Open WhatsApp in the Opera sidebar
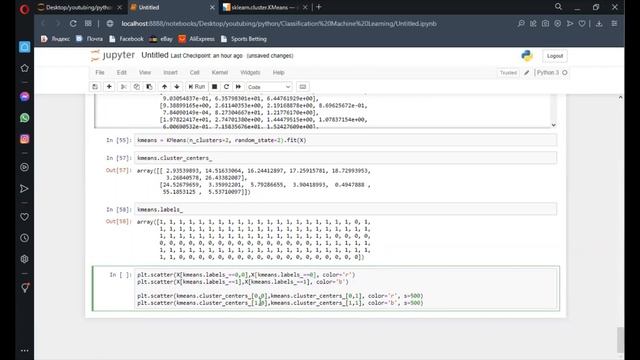The height and width of the screenshot is (360, 640). pos(24,118)
